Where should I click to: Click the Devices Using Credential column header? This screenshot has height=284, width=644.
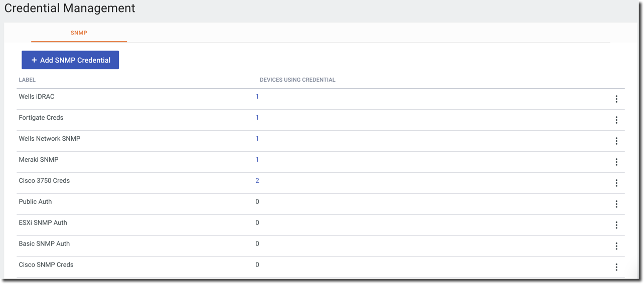(x=297, y=80)
